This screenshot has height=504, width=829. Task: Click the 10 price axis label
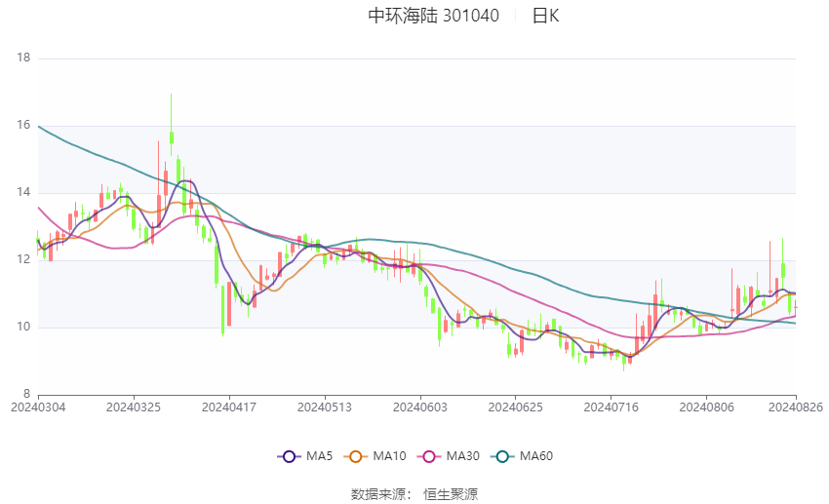(x=23, y=327)
